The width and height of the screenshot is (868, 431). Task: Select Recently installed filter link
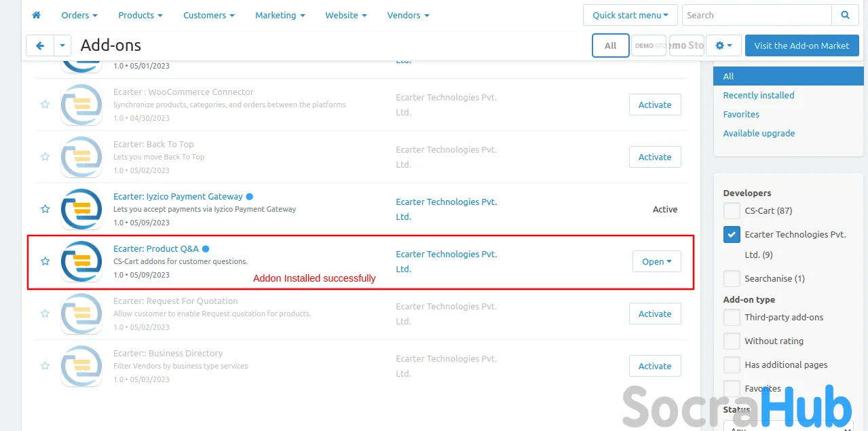[x=758, y=95]
